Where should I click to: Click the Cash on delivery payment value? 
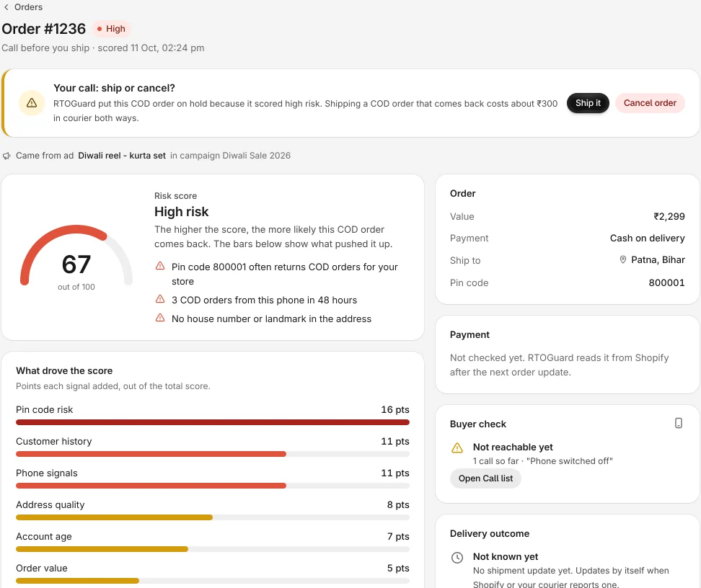647,238
